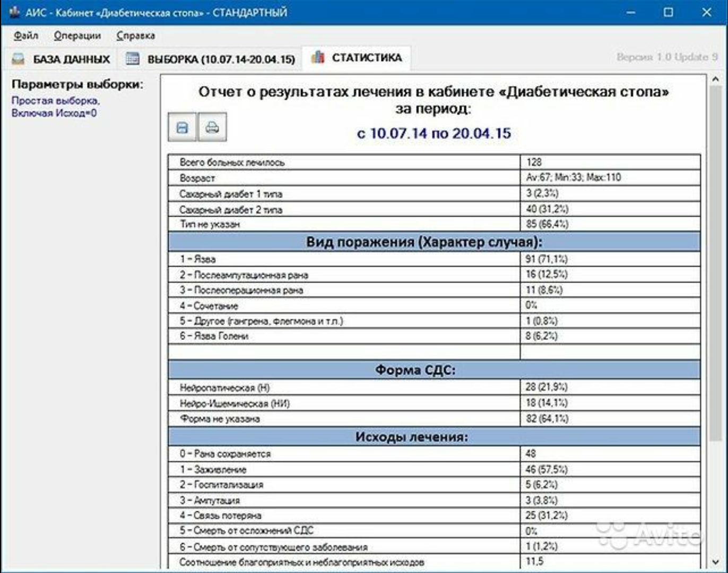
Task: Maximize the application window
Action: (668, 12)
